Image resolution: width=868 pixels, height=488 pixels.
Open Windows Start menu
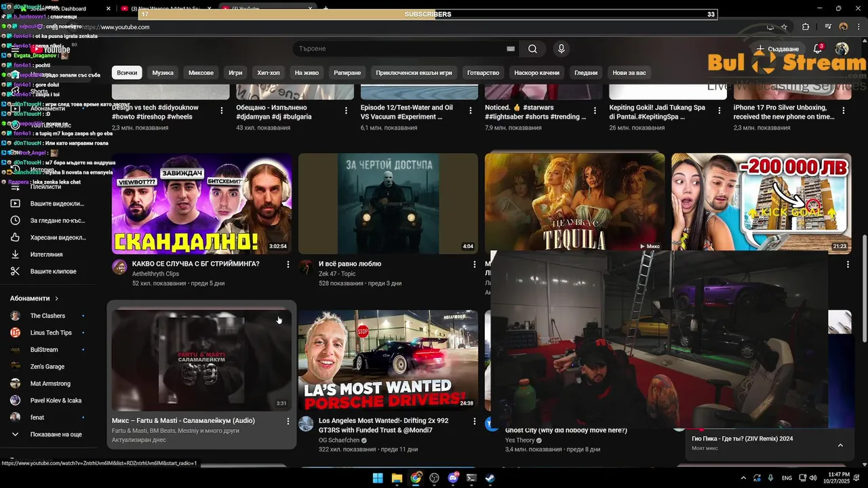378,478
